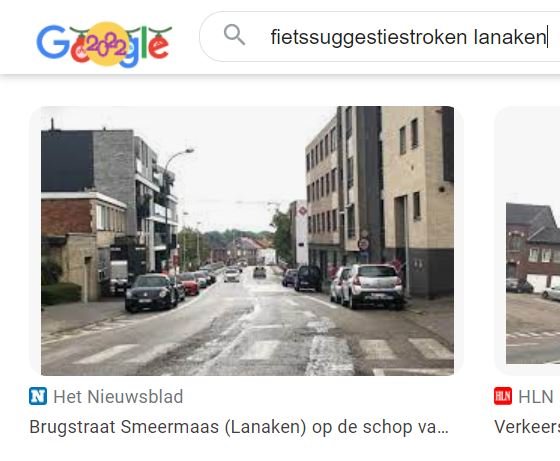
Task: Click the zebra crossing in Brugstraat photo
Action: pos(264,352)
